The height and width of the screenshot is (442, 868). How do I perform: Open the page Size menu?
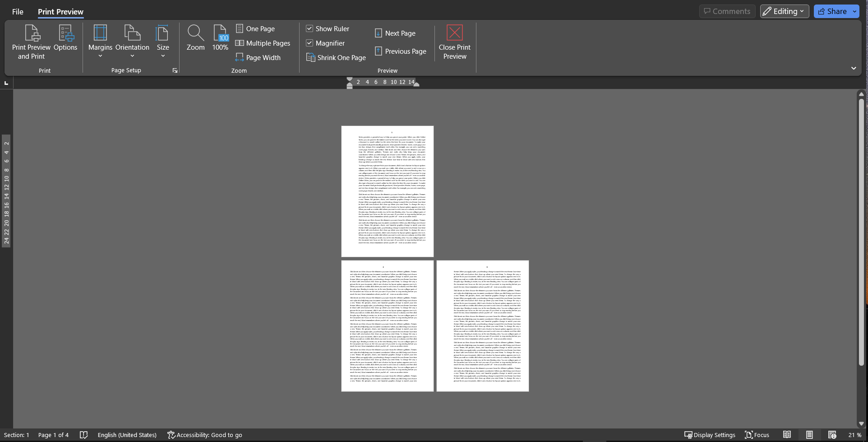point(163,42)
